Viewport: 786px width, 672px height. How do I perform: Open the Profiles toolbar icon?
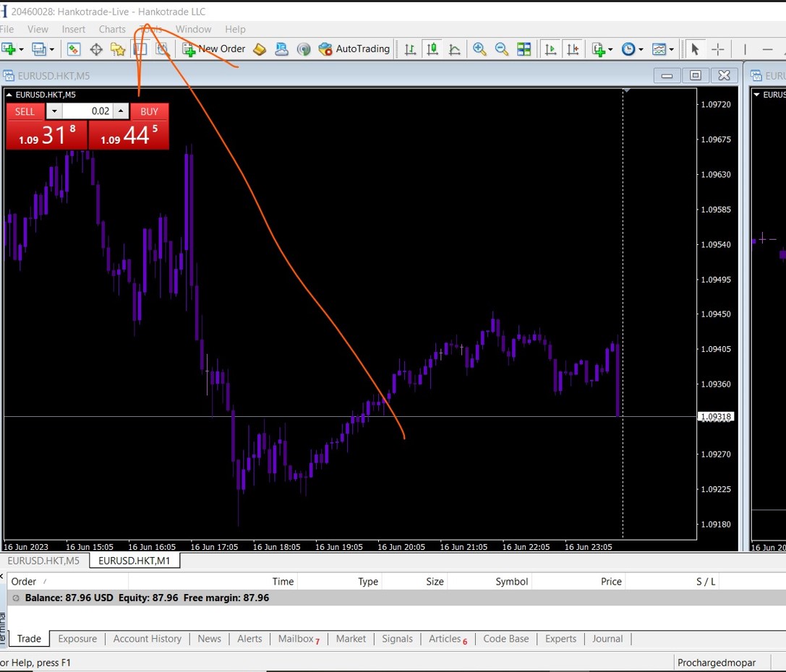tap(38, 49)
